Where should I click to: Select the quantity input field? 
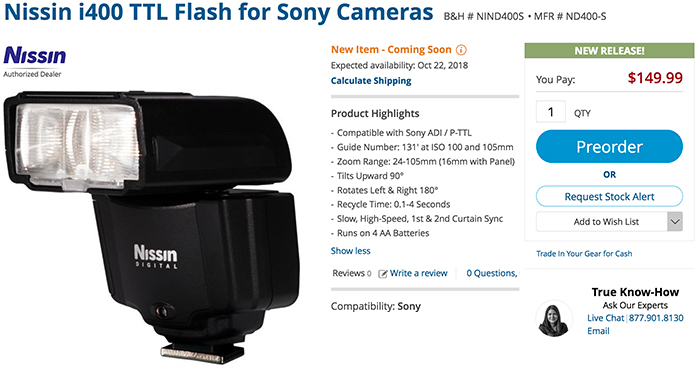click(x=550, y=112)
